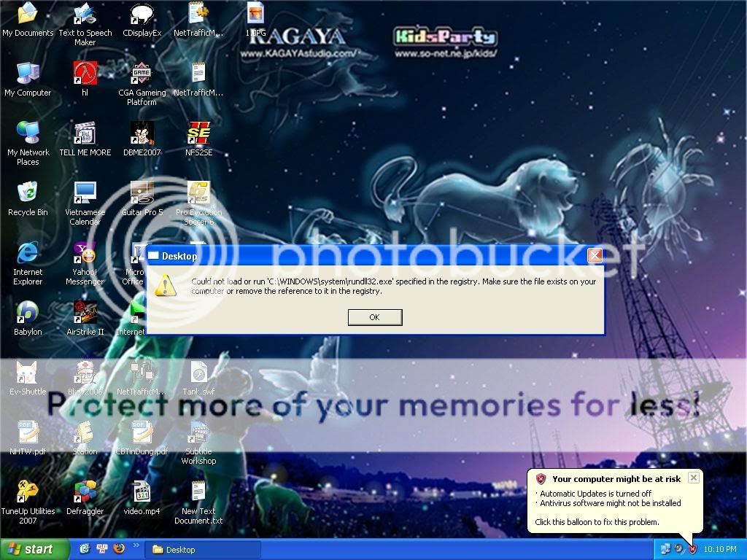Screen dimensions: 747x560
Task: Click the Desktop dialog title bar
Action: click(375, 256)
